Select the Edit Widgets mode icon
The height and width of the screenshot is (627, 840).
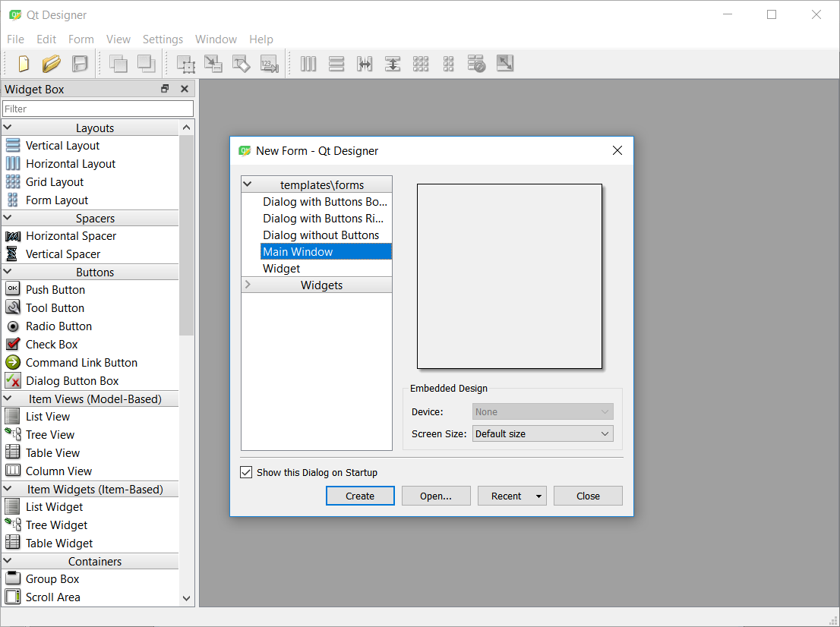pyautogui.click(x=185, y=64)
